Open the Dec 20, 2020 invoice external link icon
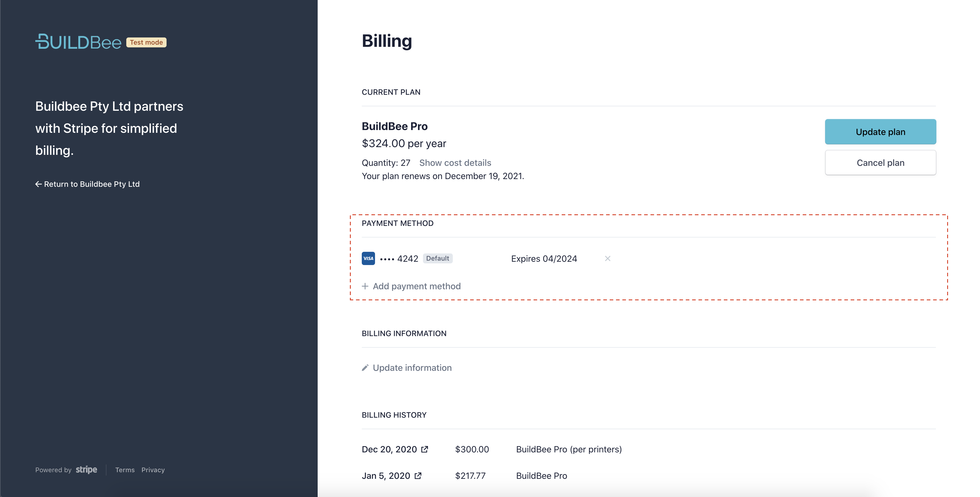Viewport: 980px width, 497px height. pos(425,450)
